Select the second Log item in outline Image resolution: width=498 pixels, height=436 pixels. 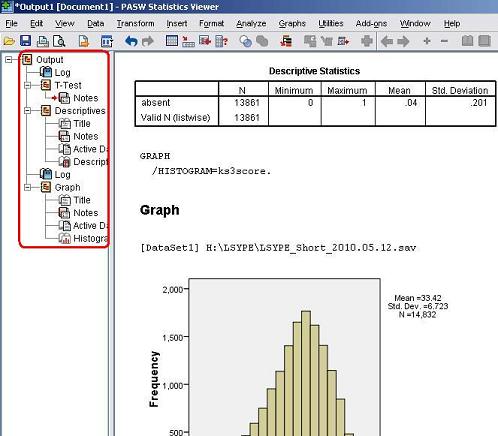62,175
